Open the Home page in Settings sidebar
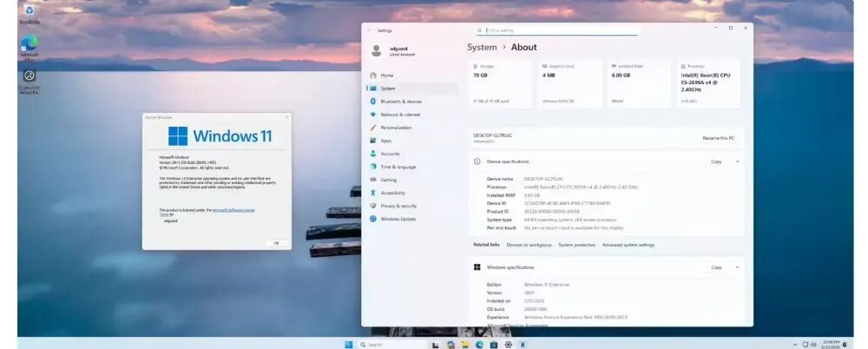 412,76
